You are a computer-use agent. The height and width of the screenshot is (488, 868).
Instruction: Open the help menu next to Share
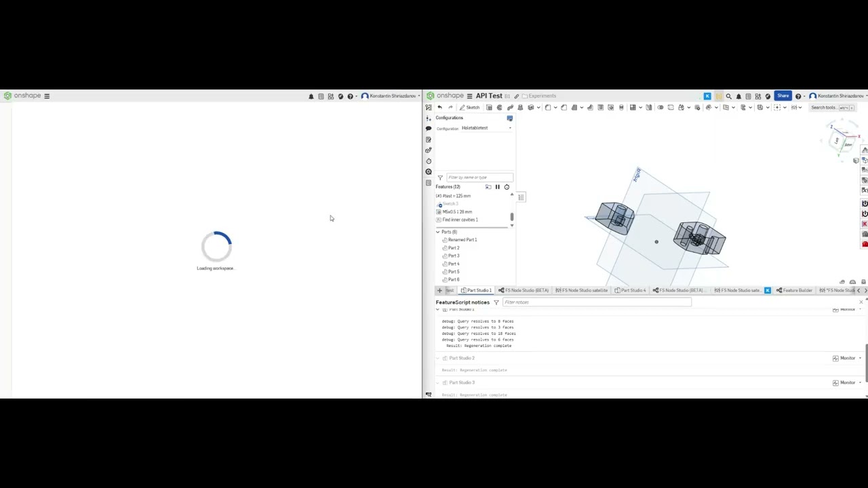tap(800, 96)
